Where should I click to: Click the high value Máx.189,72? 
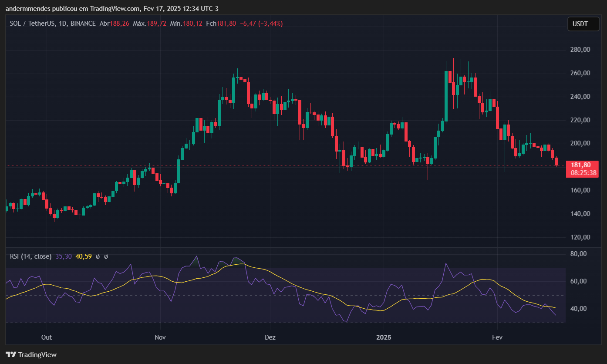point(149,24)
